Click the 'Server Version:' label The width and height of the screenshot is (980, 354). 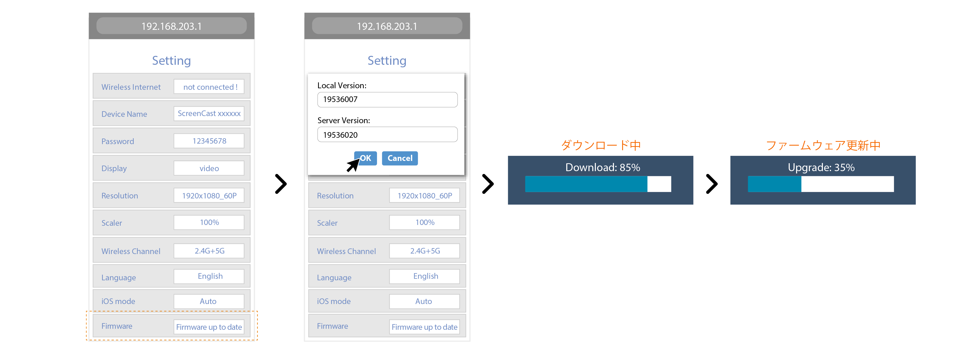pyautogui.click(x=344, y=121)
